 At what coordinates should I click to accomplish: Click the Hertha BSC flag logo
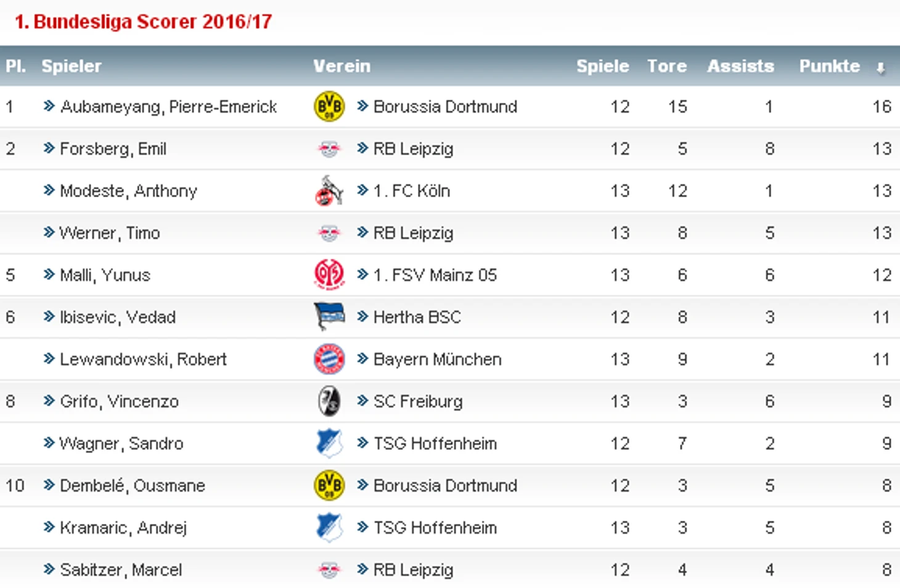pyautogui.click(x=329, y=317)
